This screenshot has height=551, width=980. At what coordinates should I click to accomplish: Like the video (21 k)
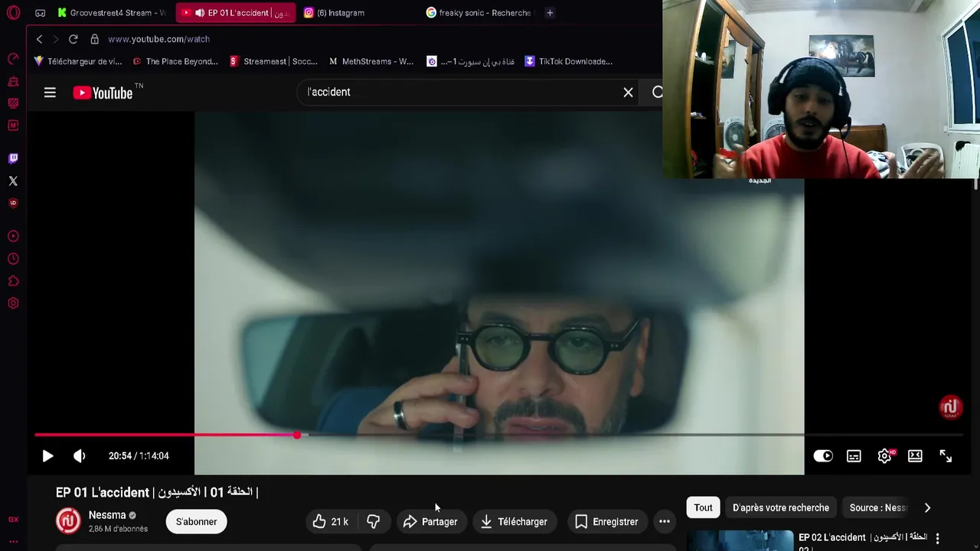pyautogui.click(x=331, y=522)
